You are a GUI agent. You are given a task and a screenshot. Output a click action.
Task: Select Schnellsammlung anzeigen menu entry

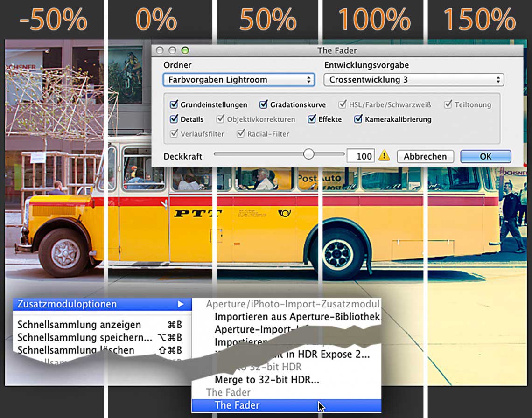coord(100,325)
